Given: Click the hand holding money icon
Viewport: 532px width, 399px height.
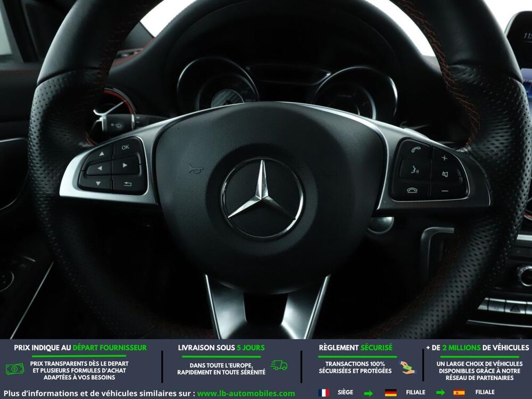Looking at the screenshot, I should (x=407, y=368).
